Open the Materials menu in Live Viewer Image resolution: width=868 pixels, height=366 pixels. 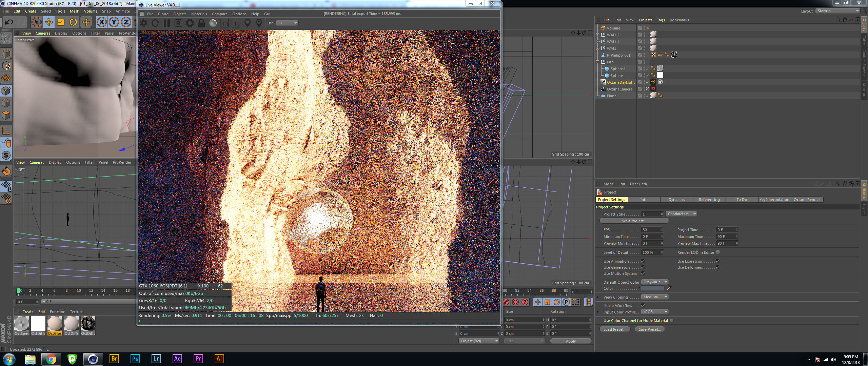[199, 14]
